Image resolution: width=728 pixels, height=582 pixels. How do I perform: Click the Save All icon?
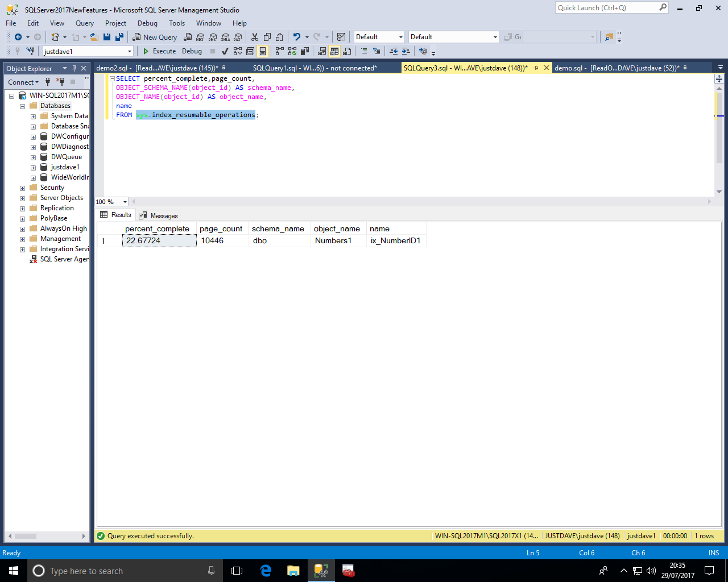click(x=119, y=37)
